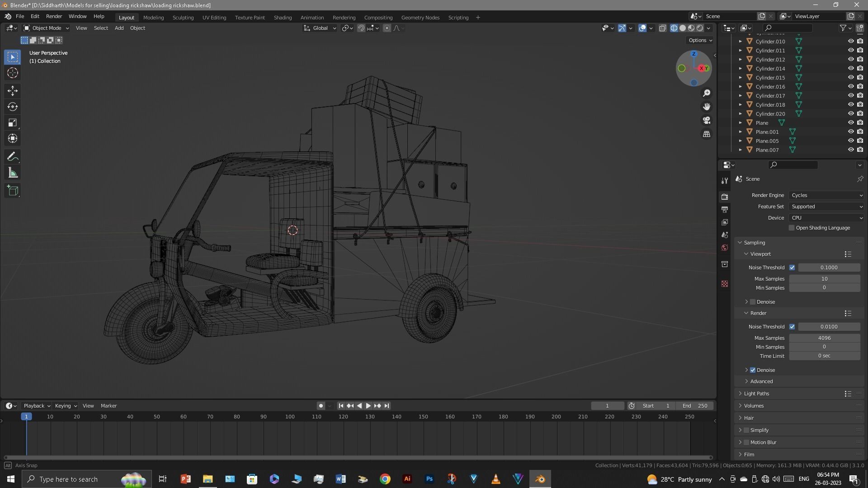This screenshot has width=868, height=488.
Task: Switch to rendered viewport shading
Action: pyautogui.click(x=700, y=28)
